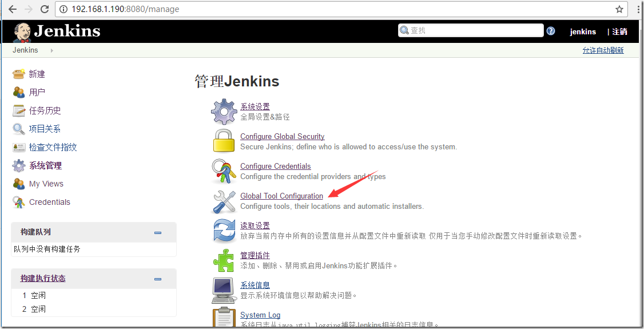Click the wrench and screwdriver tools icon
Viewport: 644px width, 329px height.
224,201
